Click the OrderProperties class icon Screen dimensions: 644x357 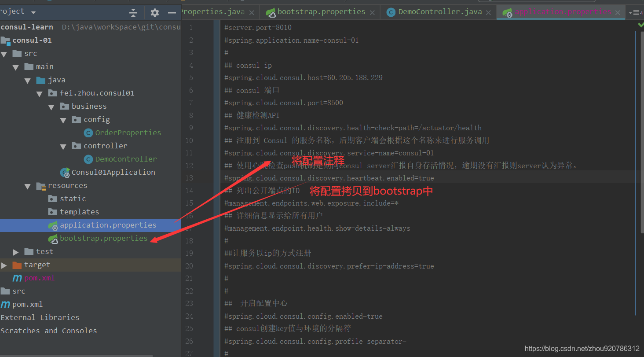pyautogui.click(x=88, y=133)
